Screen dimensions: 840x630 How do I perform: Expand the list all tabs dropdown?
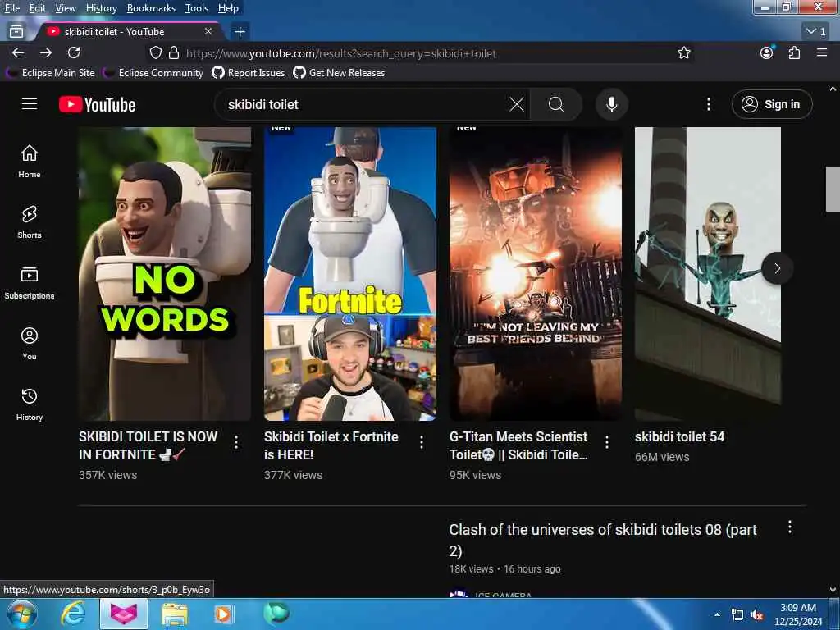816,32
